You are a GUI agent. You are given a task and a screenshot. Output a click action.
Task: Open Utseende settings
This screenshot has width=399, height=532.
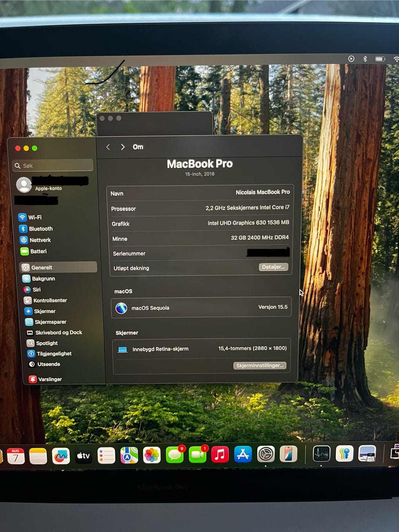44,364
